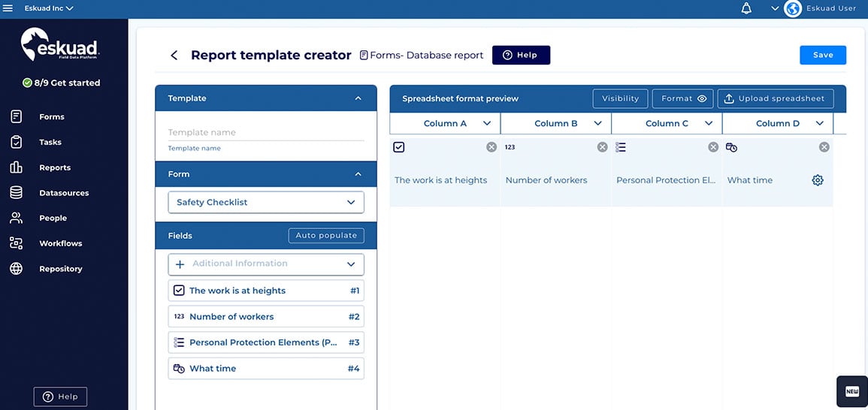The width and height of the screenshot is (868, 410).
Task: Click the Workflows sidebar icon
Action: point(16,243)
